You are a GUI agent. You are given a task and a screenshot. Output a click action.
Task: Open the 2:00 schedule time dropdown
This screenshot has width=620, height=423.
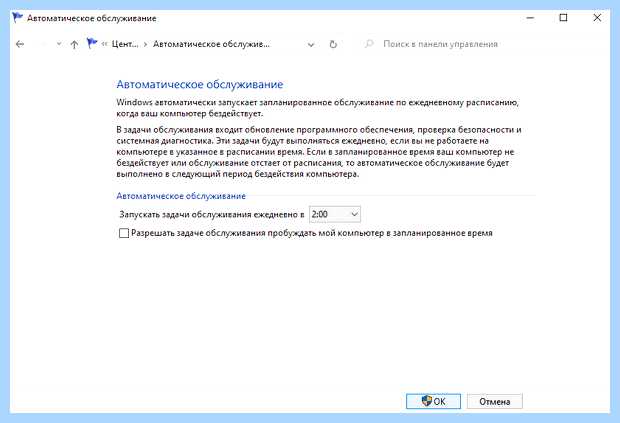[x=335, y=214]
